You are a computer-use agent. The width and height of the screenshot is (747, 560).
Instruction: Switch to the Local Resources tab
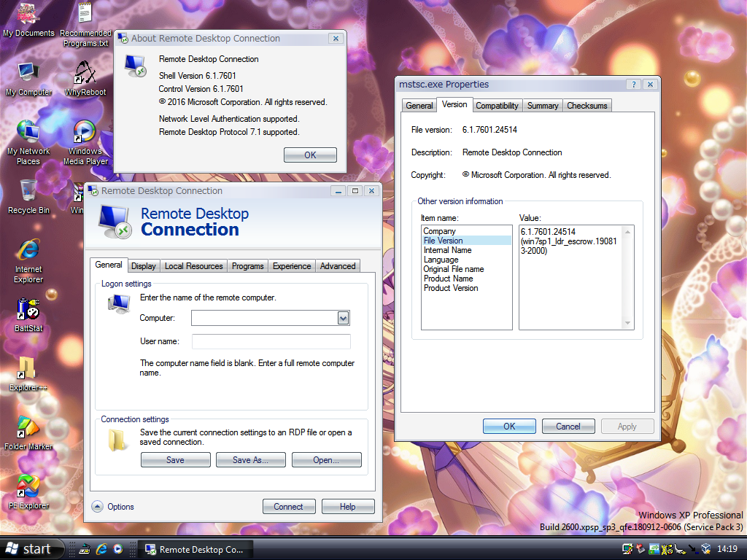tap(193, 265)
